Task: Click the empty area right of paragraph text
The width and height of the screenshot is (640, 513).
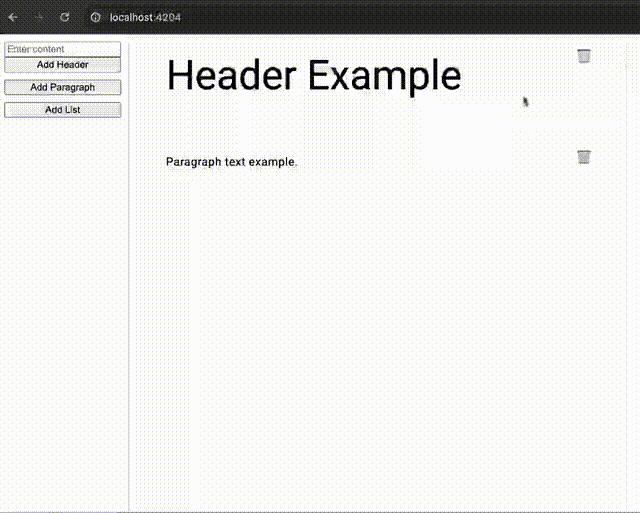Action: pyautogui.click(x=430, y=162)
